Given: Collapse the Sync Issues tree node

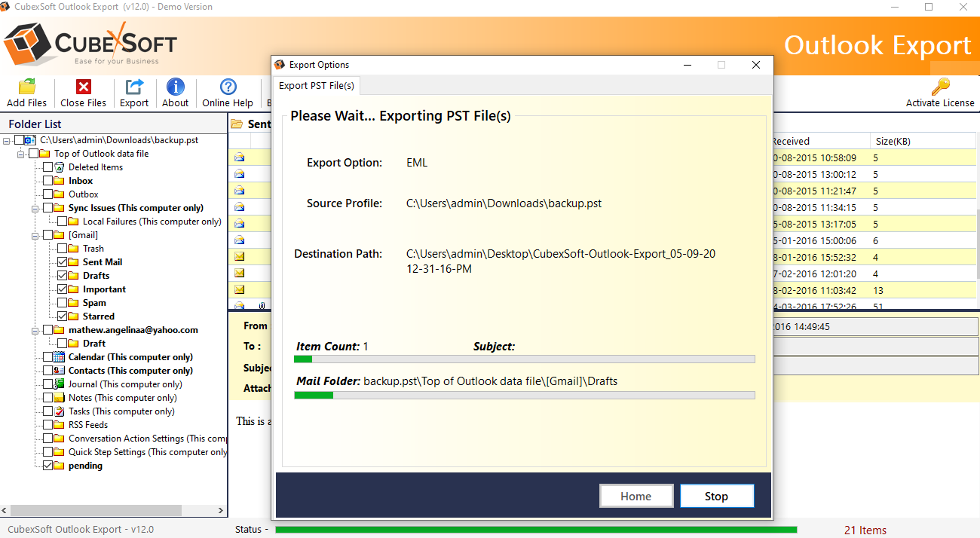Looking at the screenshot, I should [35, 208].
